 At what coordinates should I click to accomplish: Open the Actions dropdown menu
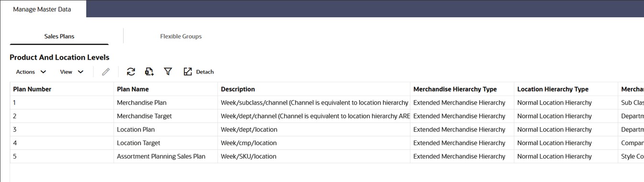(x=31, y=72)
